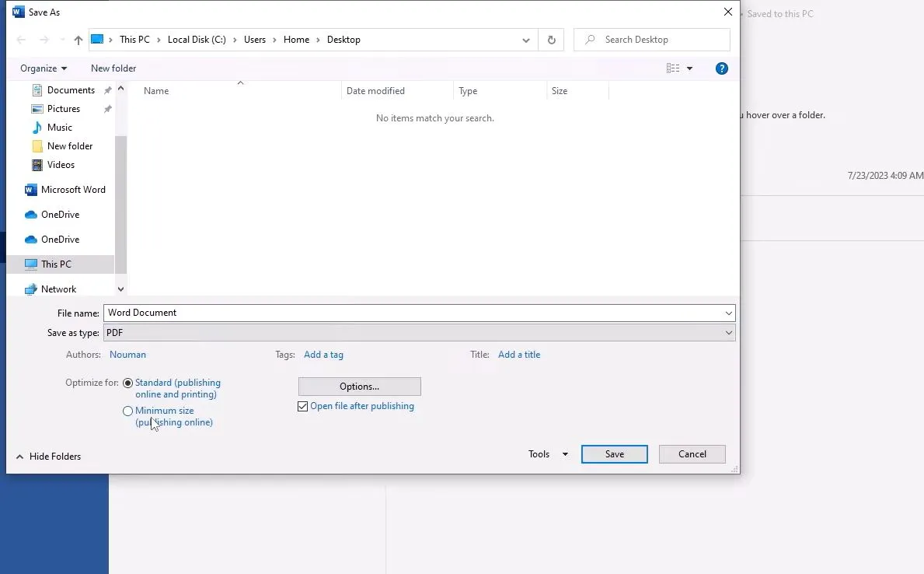Select "Standard (publishing online and printing)"
This screenshot has width=924, height=574.
[127, 383]
